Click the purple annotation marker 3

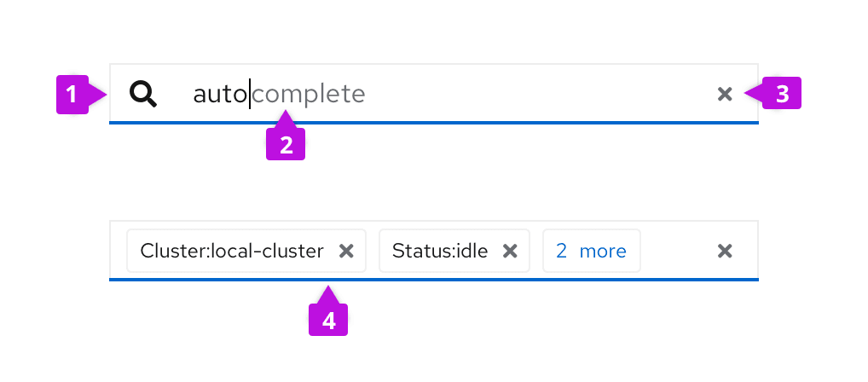[x=782, y=94]
